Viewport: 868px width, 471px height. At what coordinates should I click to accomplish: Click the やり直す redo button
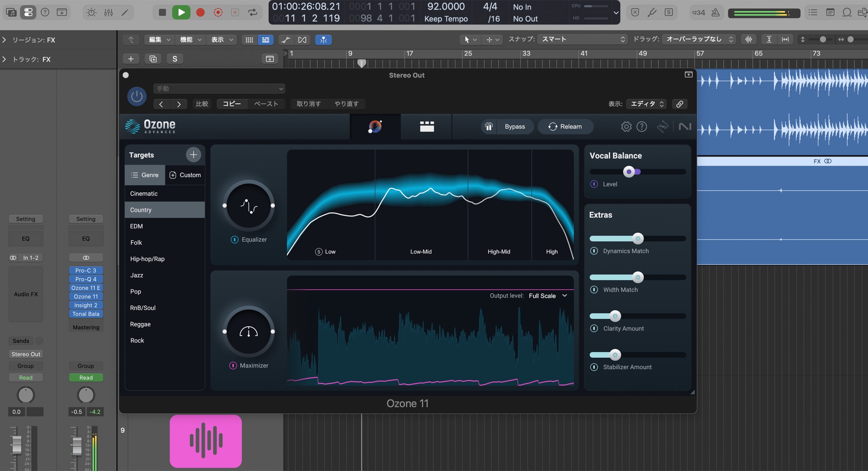(x=346, y=104)
